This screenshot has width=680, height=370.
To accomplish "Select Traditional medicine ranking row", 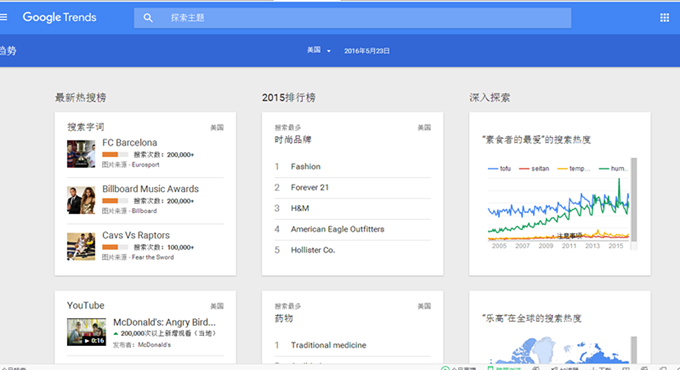I will pyautogui.click(x=353, y=345).
